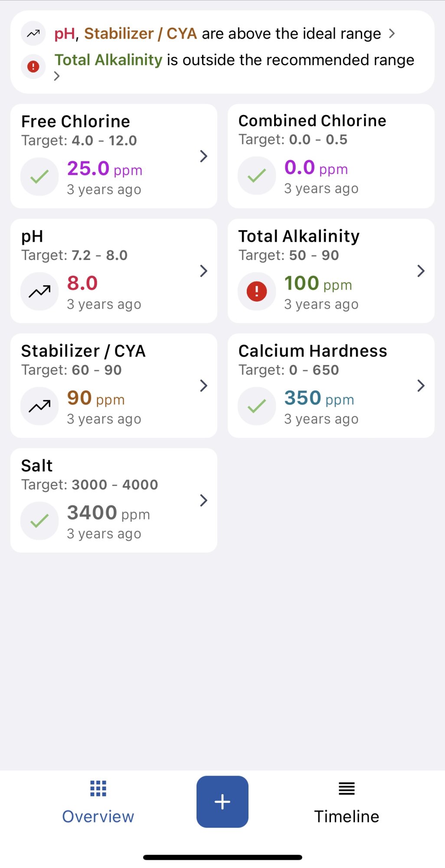The width and height of the screenshot is (445, 868).
Task: Tap the green checkmark in Calcium Hardness card
Action: coord(257,406)
